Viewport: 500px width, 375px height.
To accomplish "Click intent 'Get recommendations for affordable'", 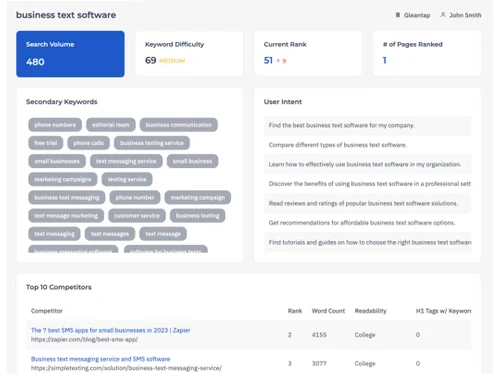I will [x=368, y=223].
